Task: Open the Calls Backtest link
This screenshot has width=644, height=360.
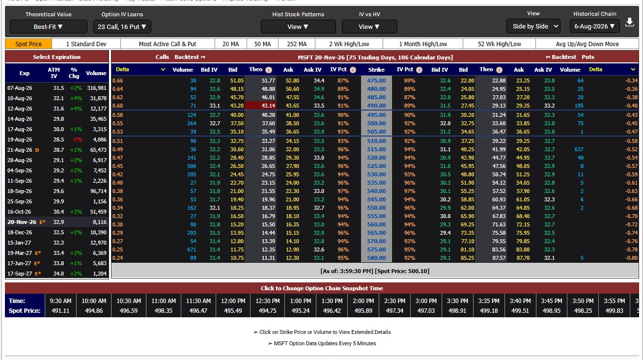Action: pos(190,57)
